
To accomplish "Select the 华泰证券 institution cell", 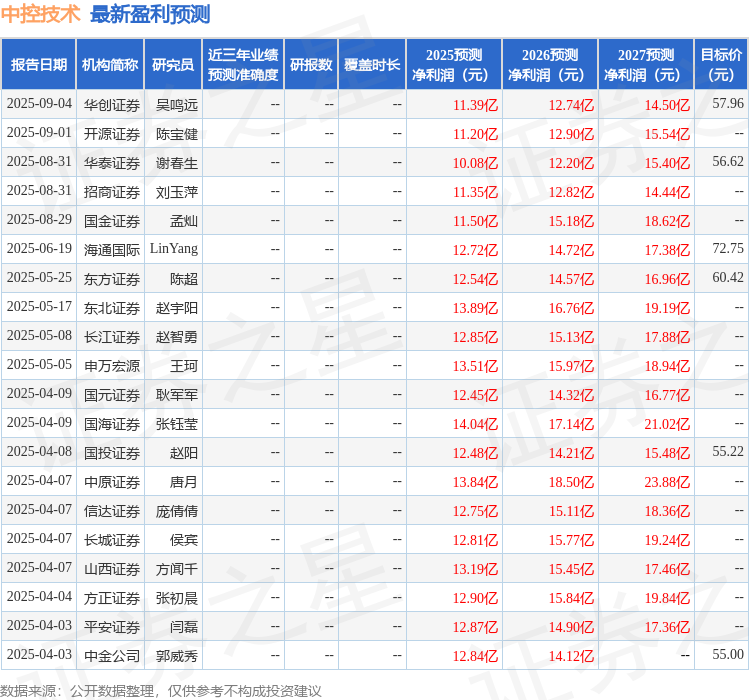I will pyautogui.click(x=112, y=163).
